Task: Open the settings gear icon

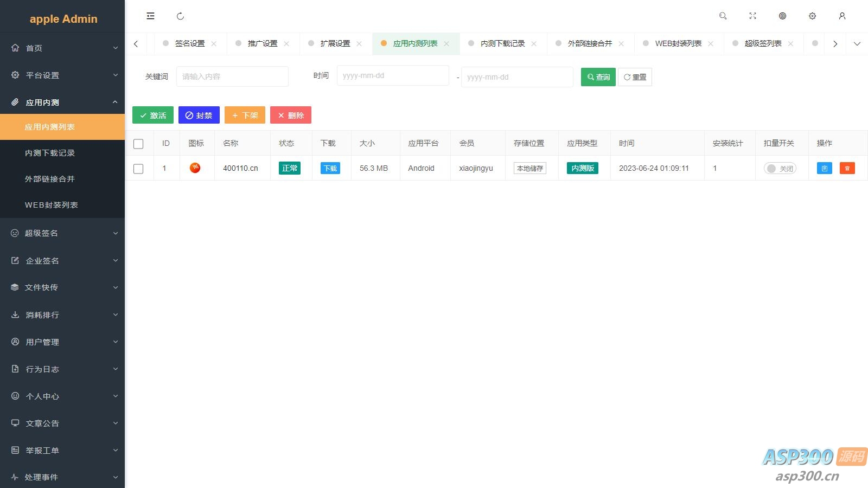Action: [x=812, y=16]
